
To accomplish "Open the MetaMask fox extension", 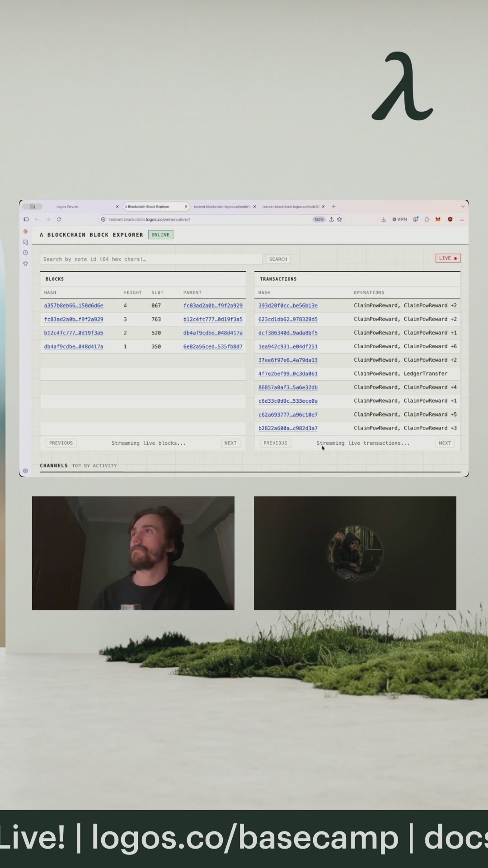I will [438, 219].
